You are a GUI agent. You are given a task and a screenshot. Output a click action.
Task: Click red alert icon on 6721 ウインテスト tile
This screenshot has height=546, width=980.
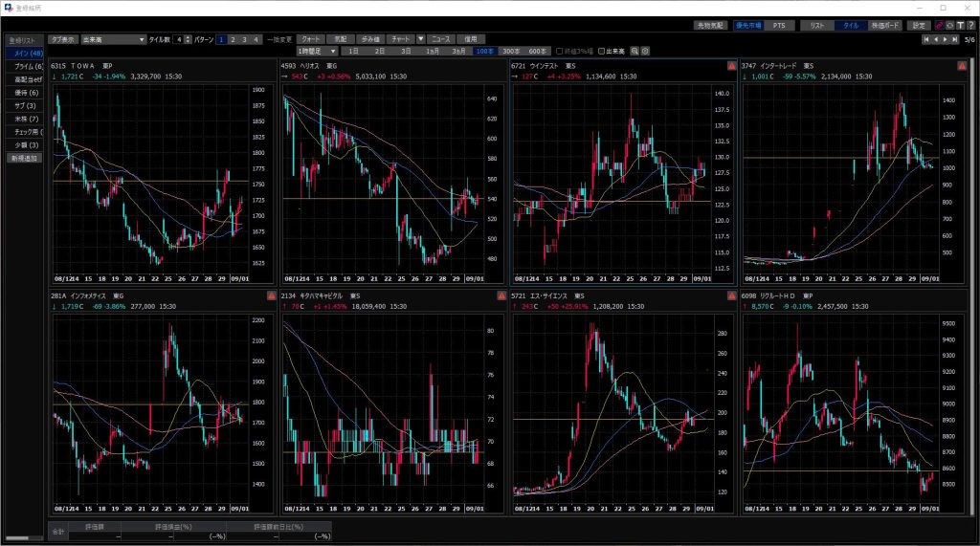pos(731,66)
